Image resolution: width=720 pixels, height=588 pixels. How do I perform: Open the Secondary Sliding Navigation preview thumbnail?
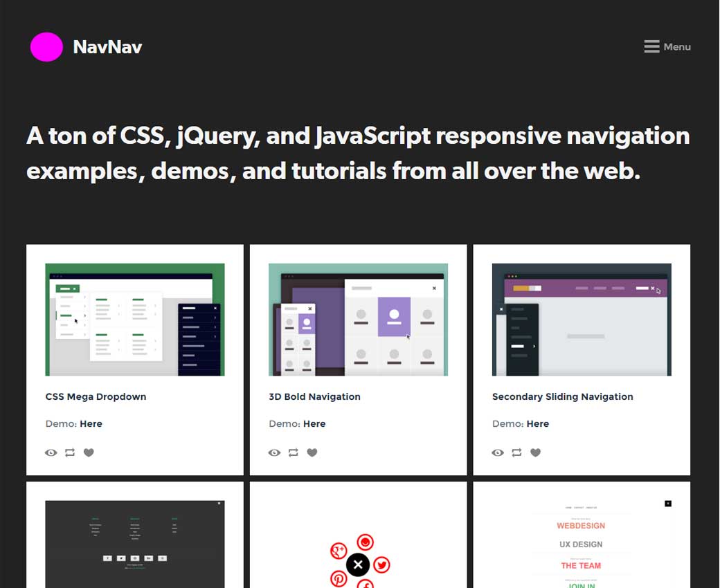(x=582, y=320)
